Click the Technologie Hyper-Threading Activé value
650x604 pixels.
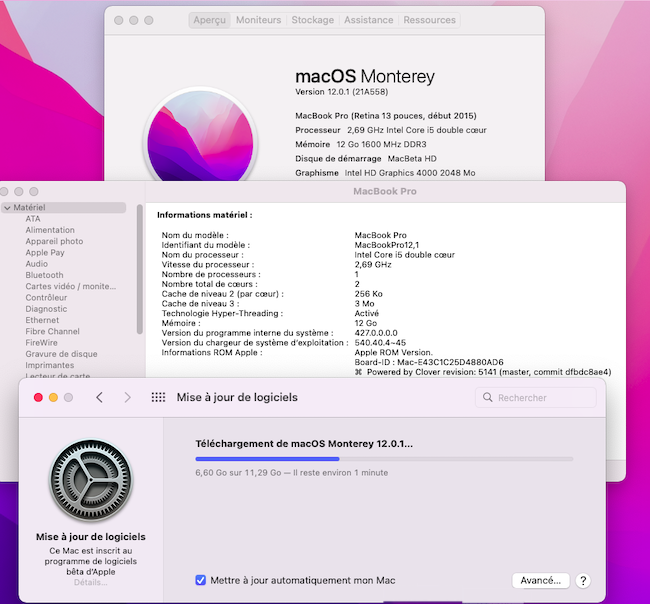coord(366,313)
